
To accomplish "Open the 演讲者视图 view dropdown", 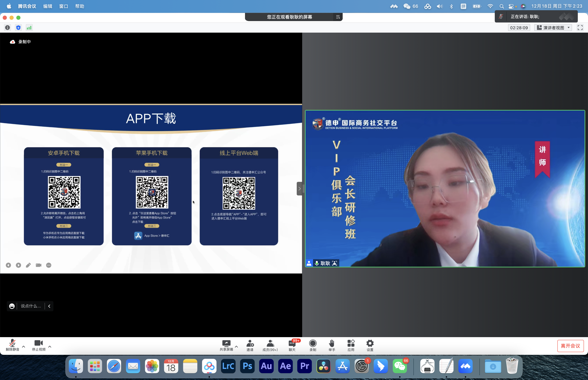I will click(553, 28).
